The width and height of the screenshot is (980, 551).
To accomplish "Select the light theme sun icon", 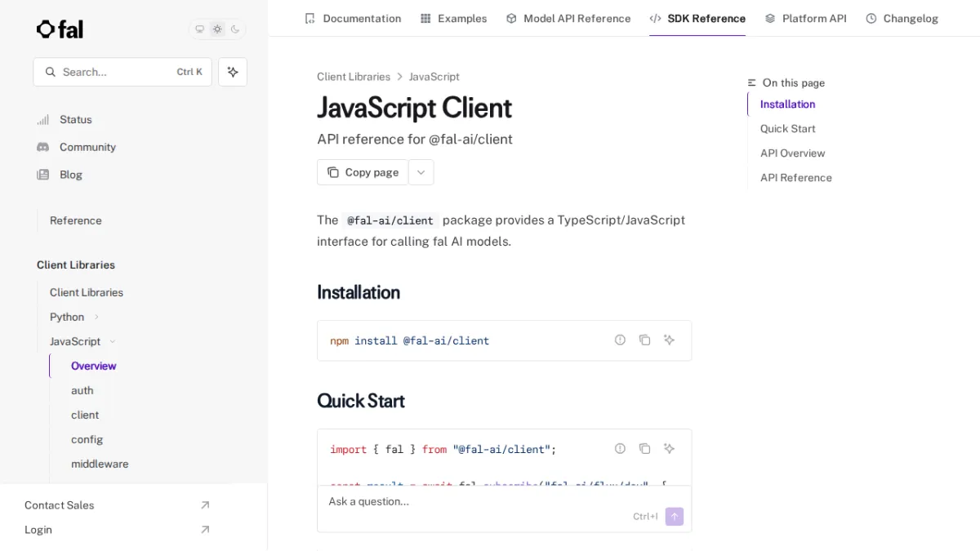I will (217, 29).
